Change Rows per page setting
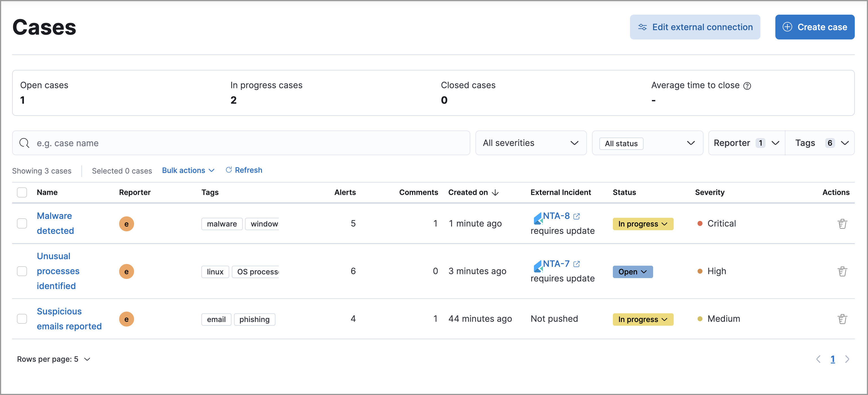 coord(54,359)
